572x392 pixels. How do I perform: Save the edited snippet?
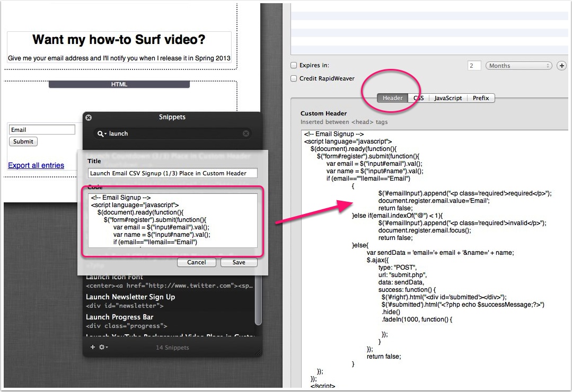(x=239, y=262)
